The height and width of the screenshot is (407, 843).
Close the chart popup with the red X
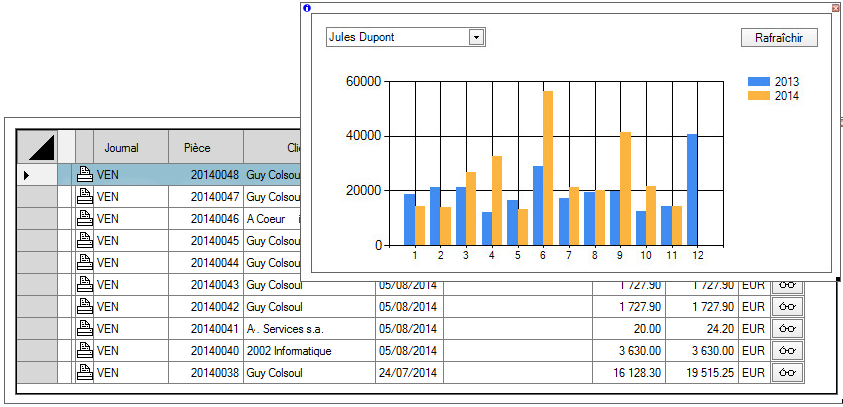click(x=836, y=7)
